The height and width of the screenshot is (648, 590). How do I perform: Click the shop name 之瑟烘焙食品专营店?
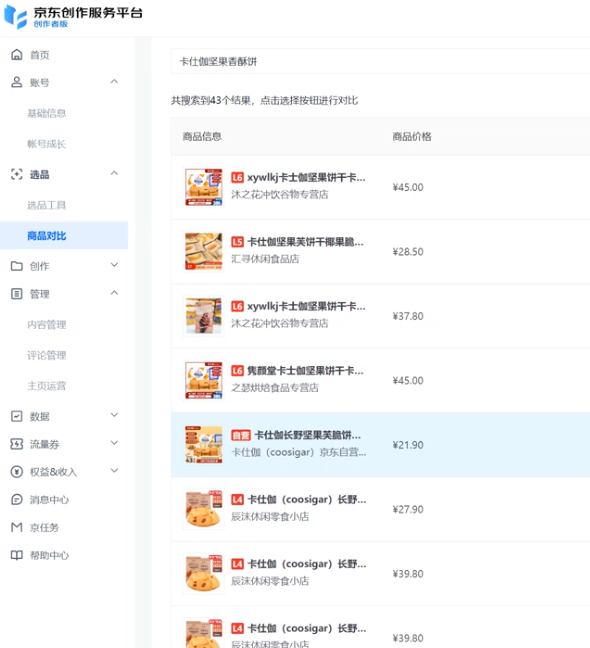point(275,388)
